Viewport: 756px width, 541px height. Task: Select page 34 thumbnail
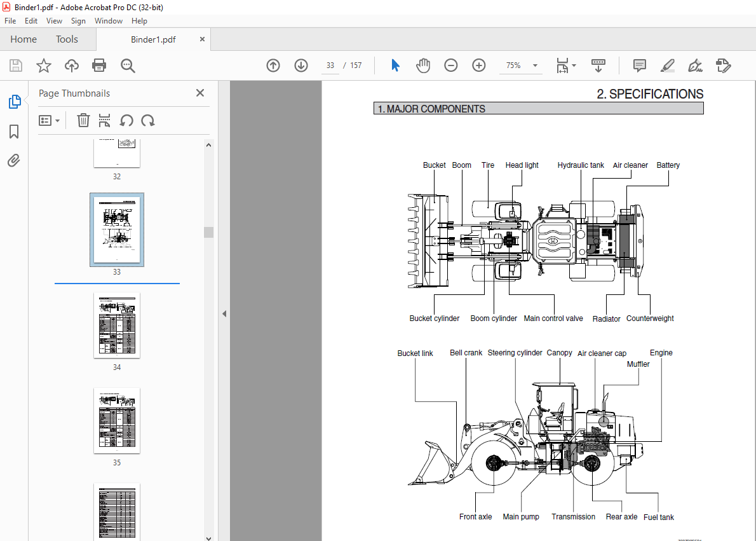(117, 325)
